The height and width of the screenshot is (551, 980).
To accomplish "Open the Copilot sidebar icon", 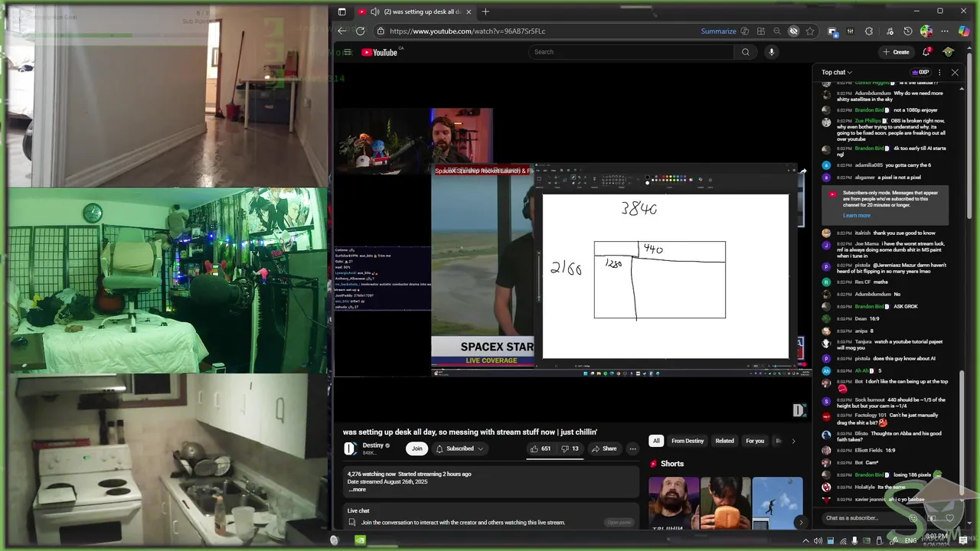I will [x=964, y=31].
